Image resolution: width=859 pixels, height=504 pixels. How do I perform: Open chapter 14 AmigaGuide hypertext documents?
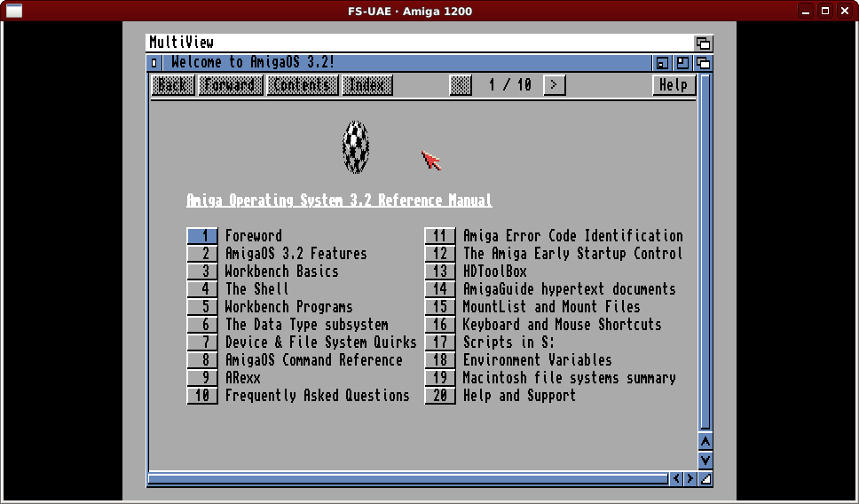point(440,288)
